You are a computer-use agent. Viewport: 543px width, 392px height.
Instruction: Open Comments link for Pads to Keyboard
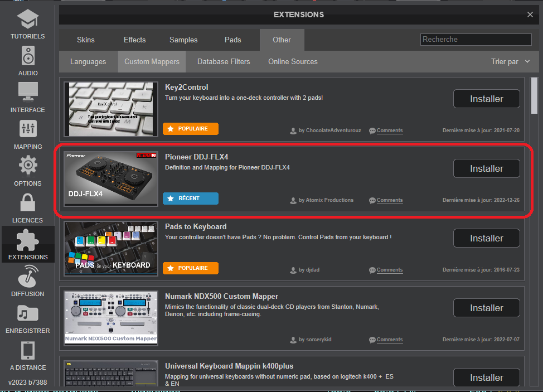coord(390,270)
